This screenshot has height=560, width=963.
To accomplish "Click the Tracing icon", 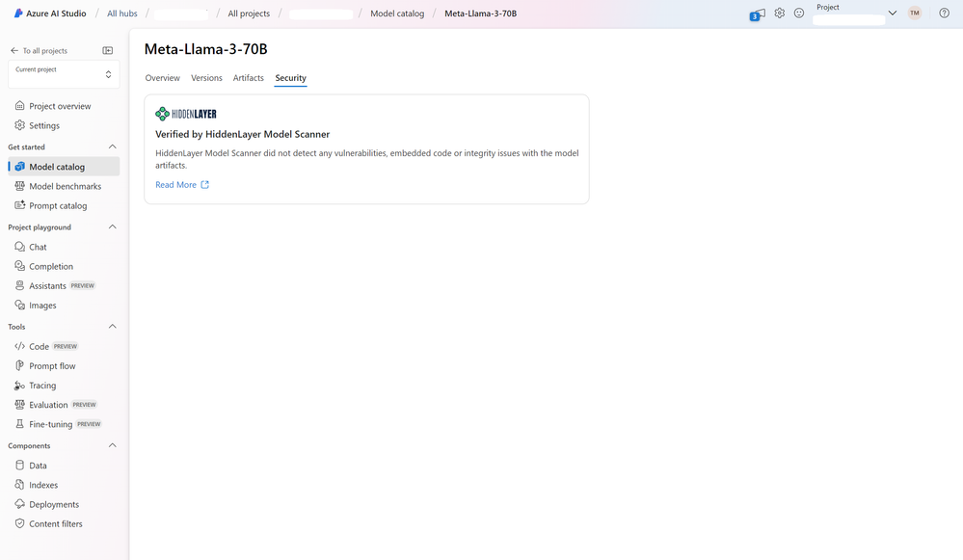I will pyautogui.click(x=19, y=386).
